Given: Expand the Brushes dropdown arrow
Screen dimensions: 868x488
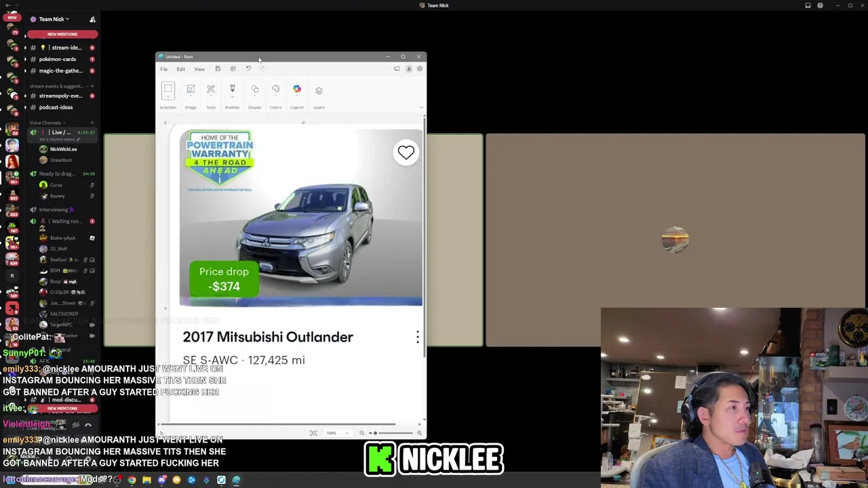Looking at the screenshot, I should point(232,98).
